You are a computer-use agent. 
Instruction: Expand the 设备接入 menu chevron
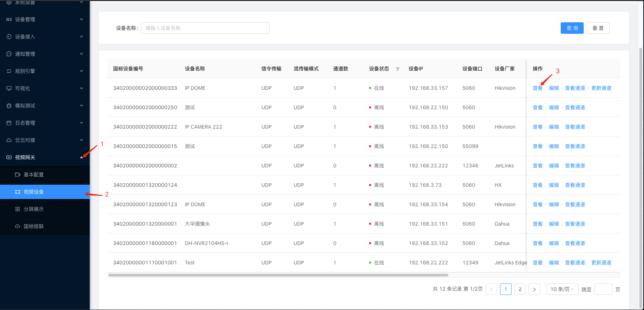[x=81, y=37]
